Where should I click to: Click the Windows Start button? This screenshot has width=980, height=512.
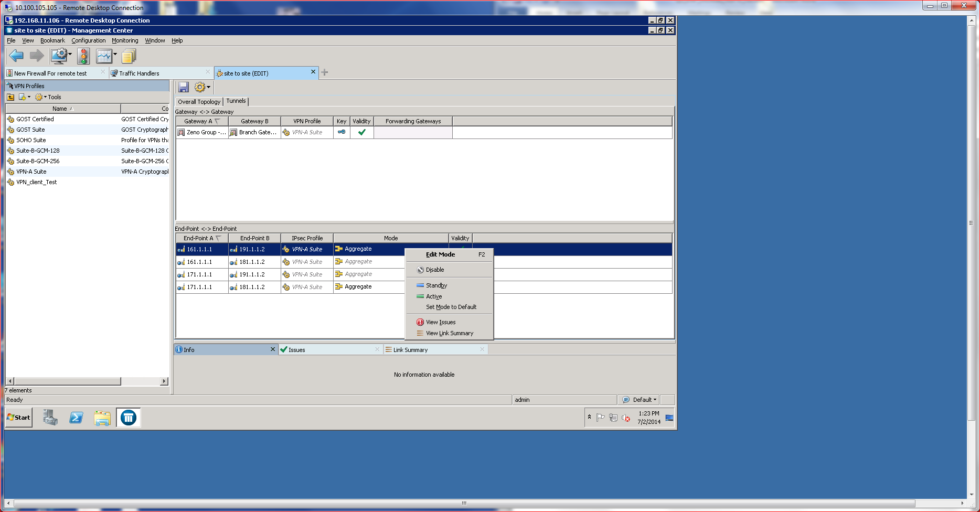(x=19, y=418)
